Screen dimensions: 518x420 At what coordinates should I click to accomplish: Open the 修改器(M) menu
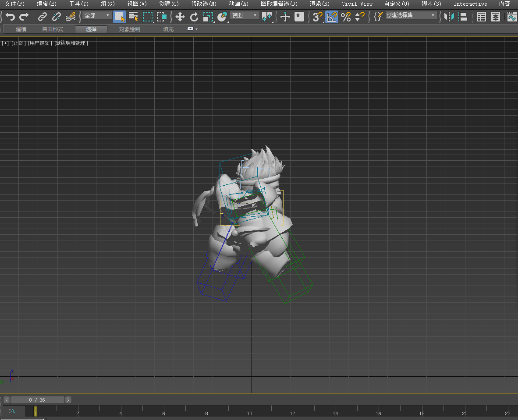(x=204, y=4)
